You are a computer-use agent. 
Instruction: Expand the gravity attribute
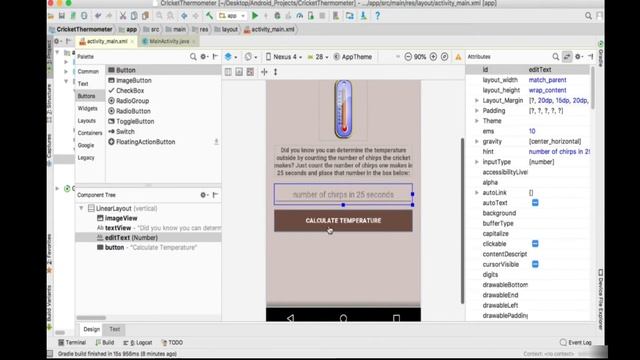tap(476, 141)
